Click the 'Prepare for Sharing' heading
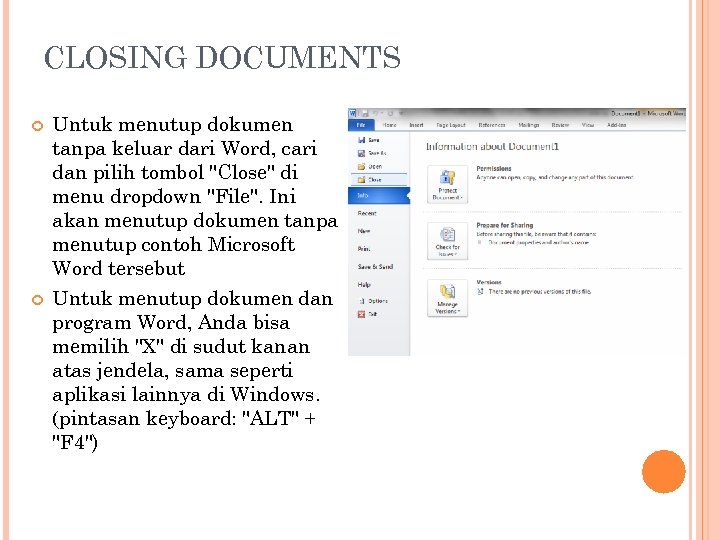Viewport: 720px width, 540px height. 505,225
